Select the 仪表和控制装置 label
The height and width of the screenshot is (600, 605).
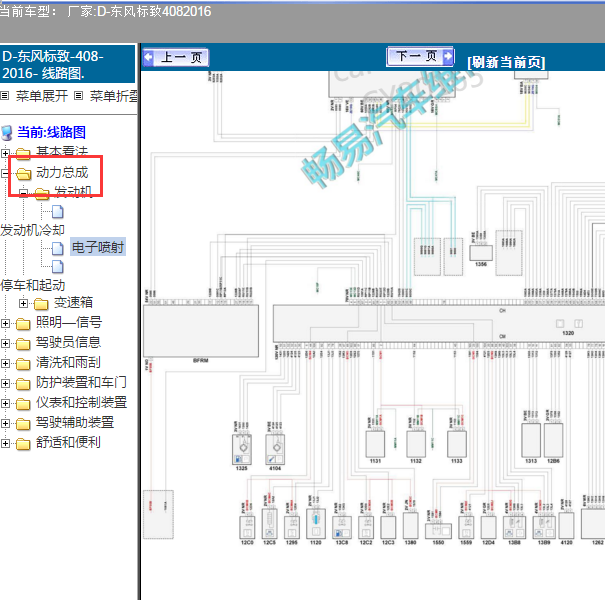[81, 402]
